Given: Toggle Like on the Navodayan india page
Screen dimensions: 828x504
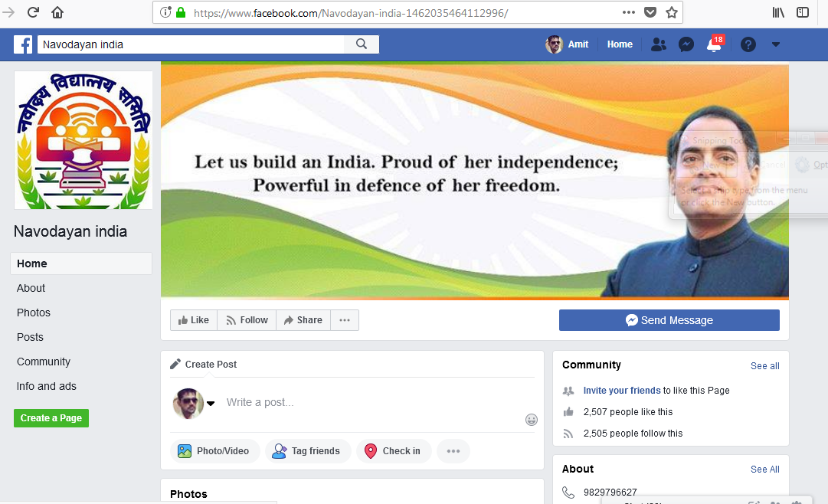Looking at the screenshot, I should 194,320.
